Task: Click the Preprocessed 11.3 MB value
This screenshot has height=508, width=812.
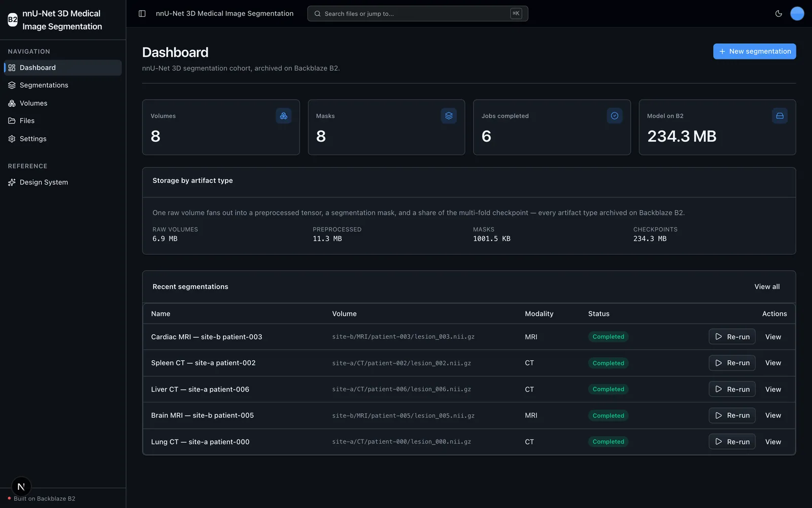Action: pyautogui.click(x=327, y=239)
